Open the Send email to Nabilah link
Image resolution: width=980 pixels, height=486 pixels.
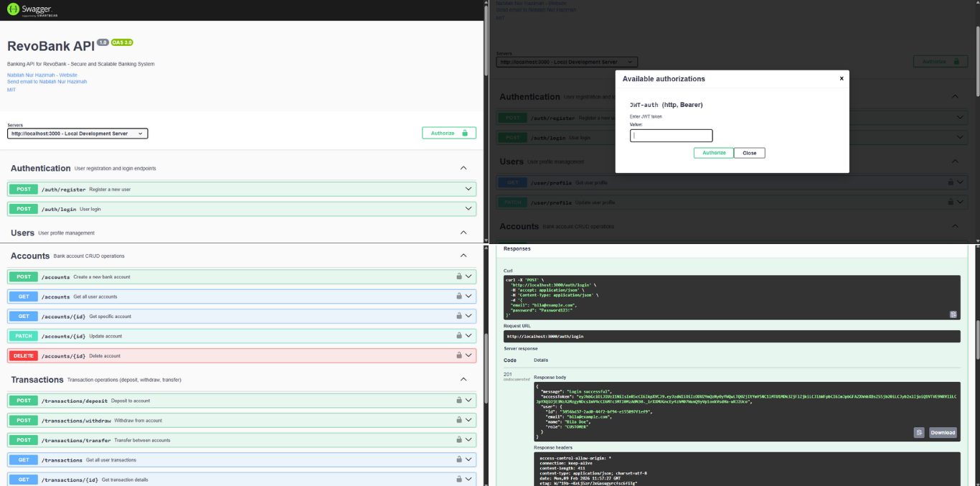pyautogui.click(x=47, y=82)
